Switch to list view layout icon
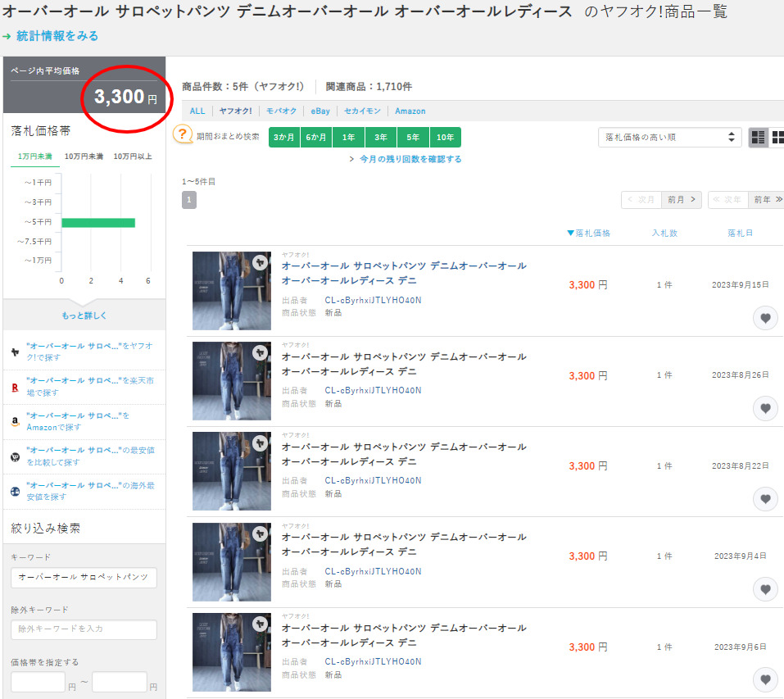The image size is (784, 699). coord(758,138)
